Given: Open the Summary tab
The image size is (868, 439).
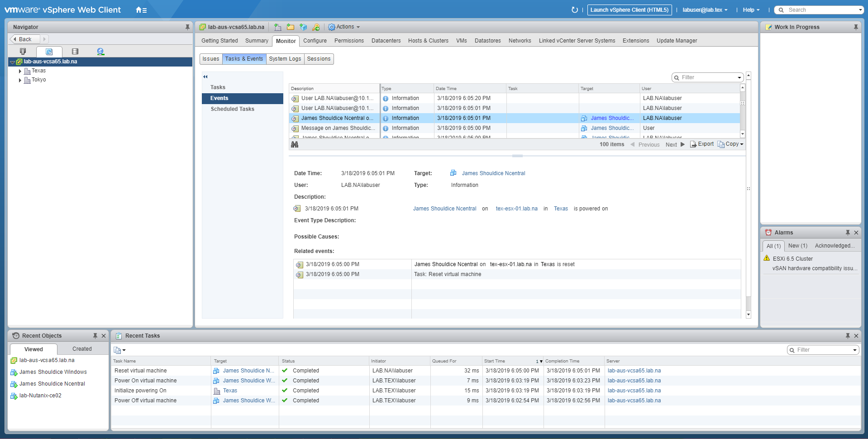Looking at the screenshot, I should point(257,41).
